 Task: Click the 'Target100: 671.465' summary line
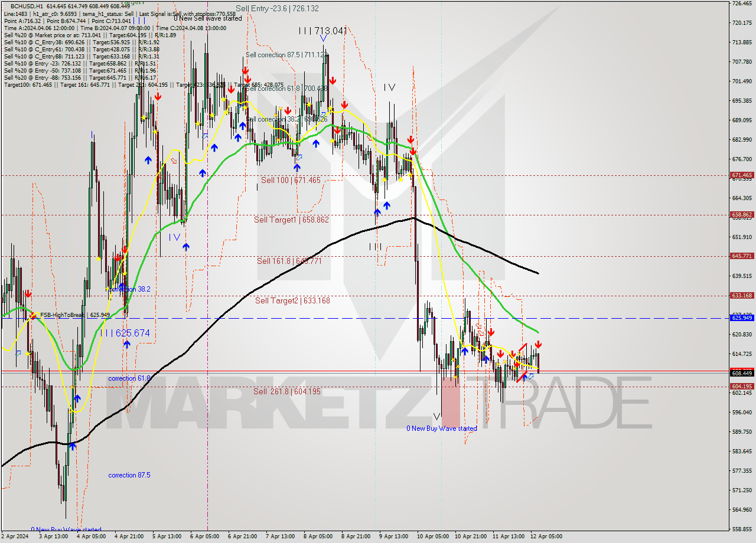(144, 86)
